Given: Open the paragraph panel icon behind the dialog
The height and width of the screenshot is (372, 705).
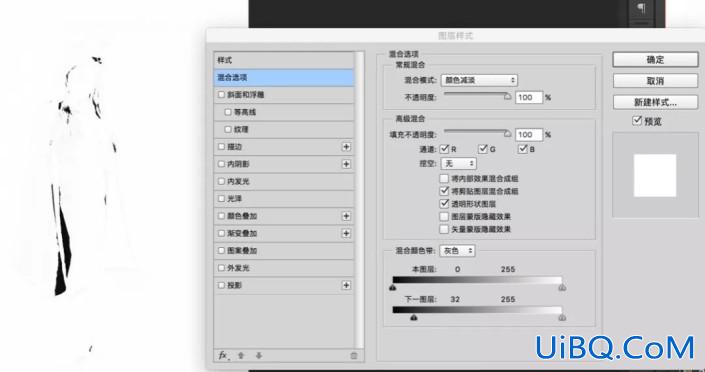Looking at the screenshot, I should click(x=642, y=8).
